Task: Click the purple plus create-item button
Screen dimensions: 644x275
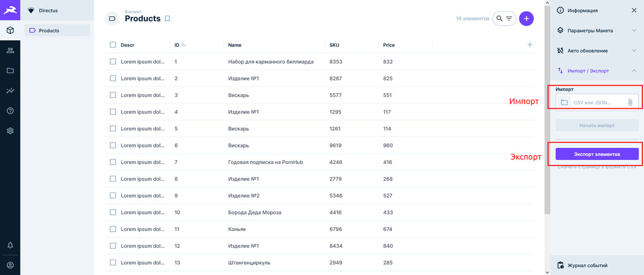Action: 526,19
